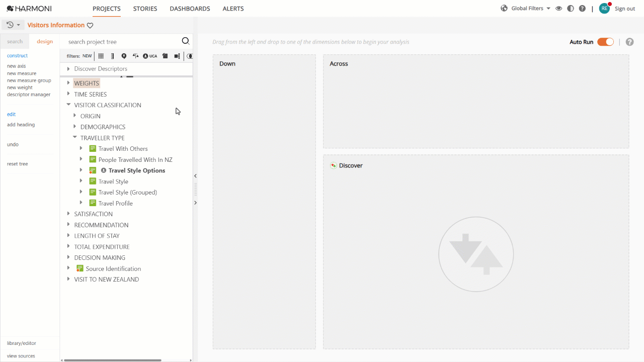This screenshot has height=362, width=644.
Task: Click reset tree
Action: pyautogui.click(x=18, y=164)
